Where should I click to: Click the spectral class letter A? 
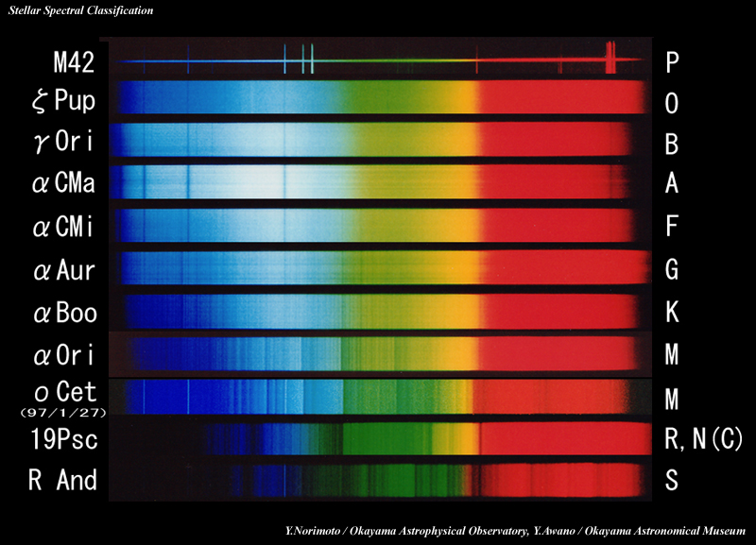672,183
